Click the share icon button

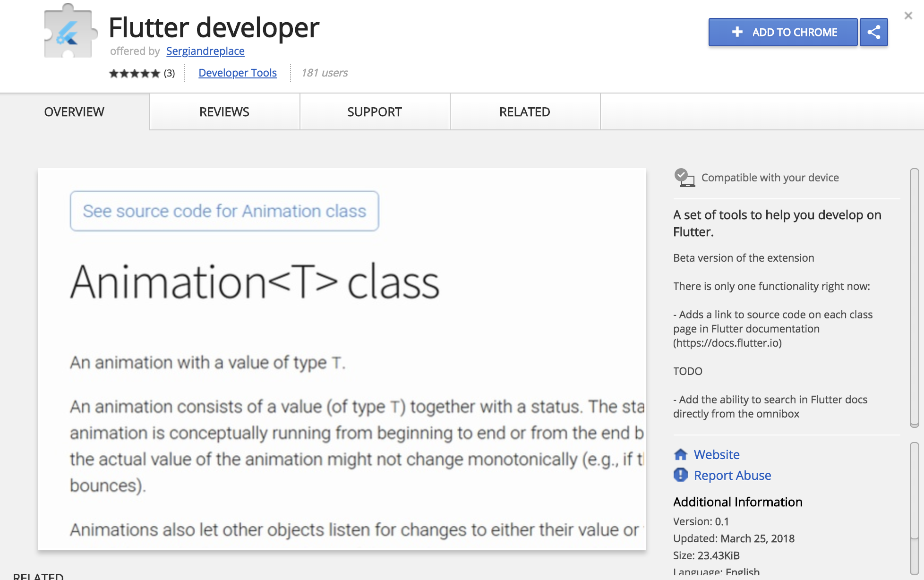pyautogui.click(x=873, y=32)
